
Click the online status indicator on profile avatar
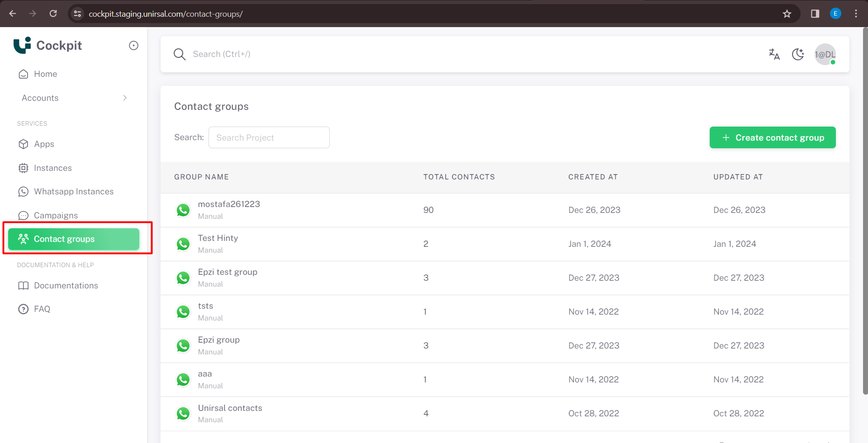834,63
